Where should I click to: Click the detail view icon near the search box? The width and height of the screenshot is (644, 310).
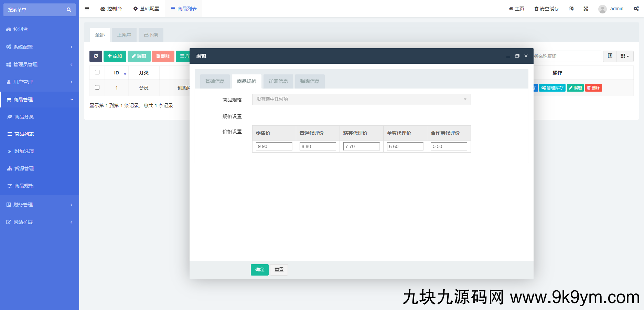[610, 56]
